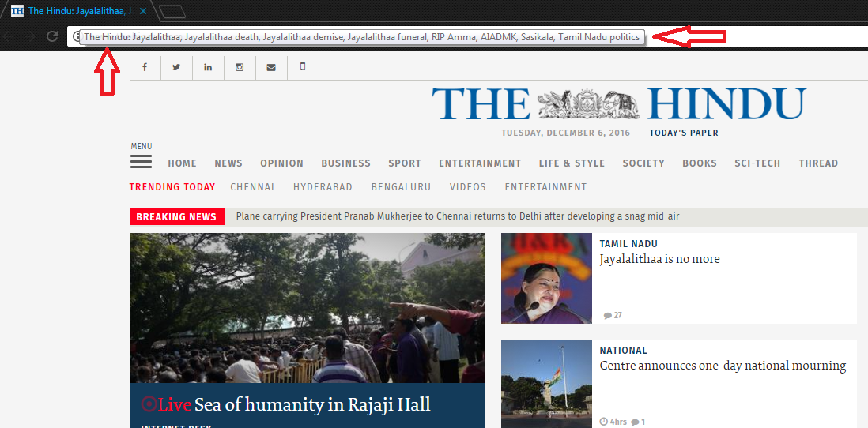Viewport: 868px width, 428px height.
Task: Click the NATIONAL category label
Action: click(623, 351)
